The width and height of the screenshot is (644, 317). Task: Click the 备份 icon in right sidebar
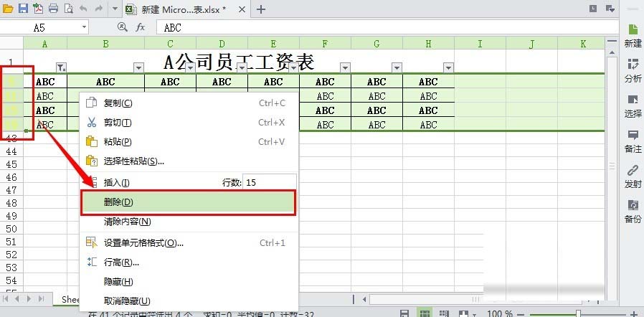(633, 211)
